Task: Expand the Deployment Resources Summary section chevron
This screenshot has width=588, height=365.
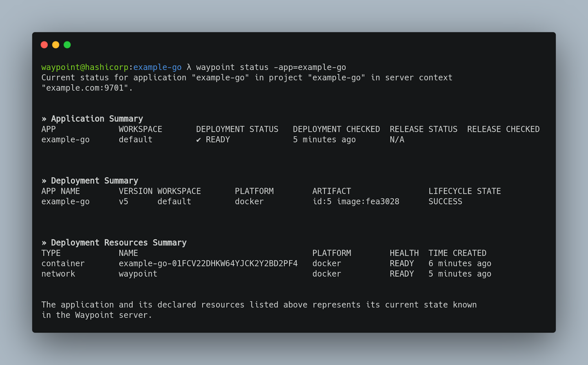Action: pos(44,242)
